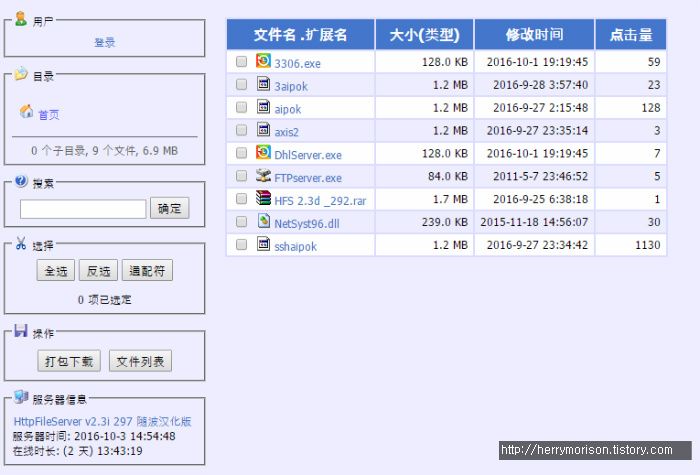
Task: Download the DhlServer.exe link
Action: tap(308, 155)
